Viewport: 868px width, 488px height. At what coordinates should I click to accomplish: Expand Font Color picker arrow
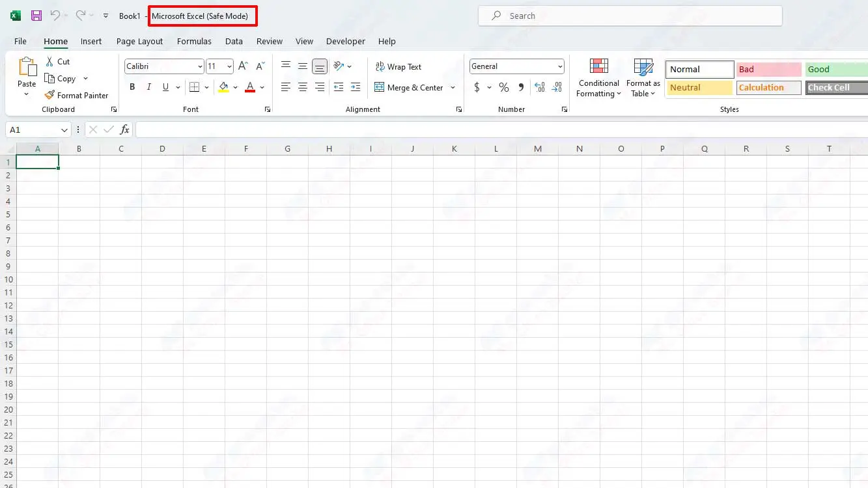point(262,87)
